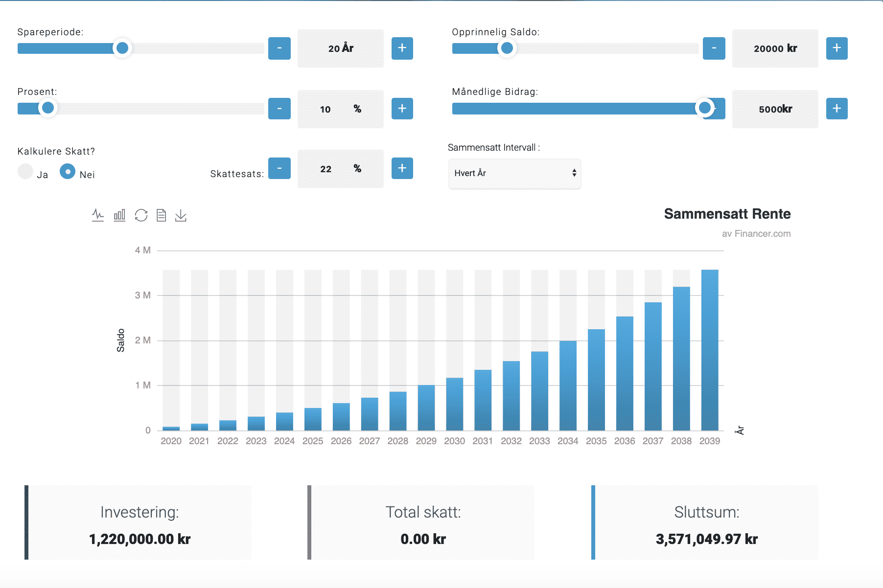Click the Opprinnelig Saldo value field
This screenshot has width=883, height=588.
[x=775, y=48]
